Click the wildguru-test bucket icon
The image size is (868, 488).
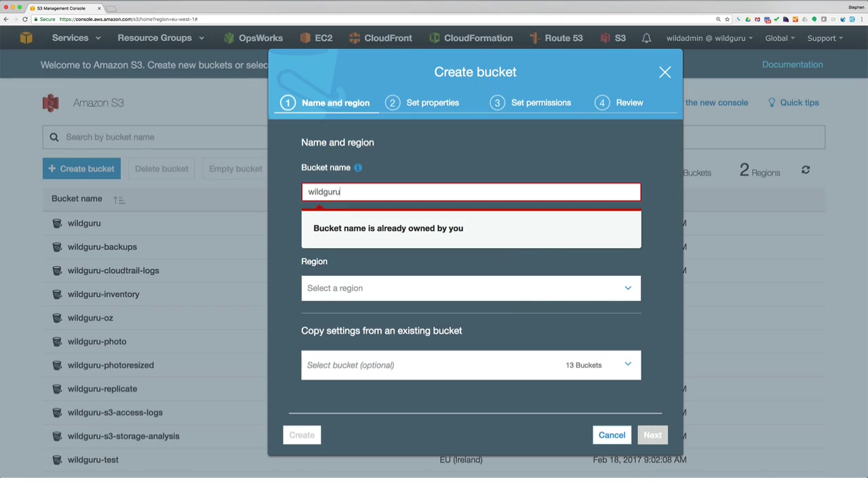(x=57, y=460)
